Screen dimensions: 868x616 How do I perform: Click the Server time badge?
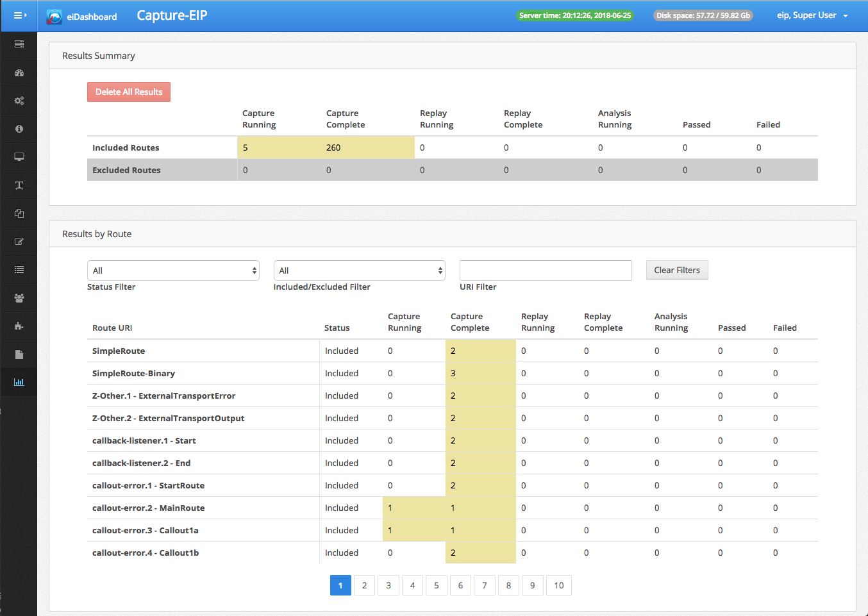[x=575, y=15]
